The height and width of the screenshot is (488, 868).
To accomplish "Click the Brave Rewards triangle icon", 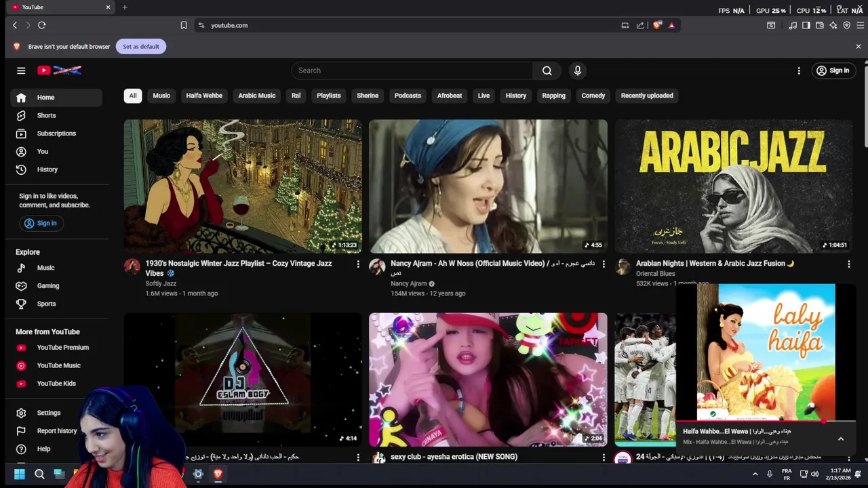I will [671, 25].
